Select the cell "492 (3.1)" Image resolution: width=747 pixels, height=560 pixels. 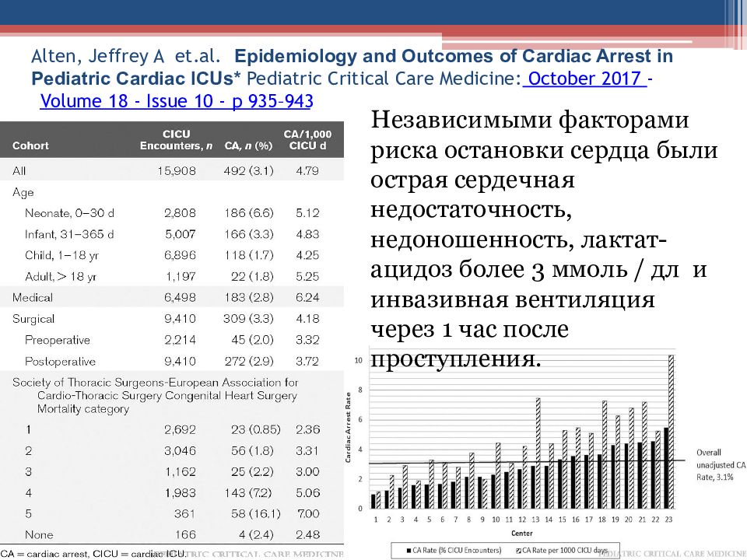pyautogui.click(x=249, y=171)
